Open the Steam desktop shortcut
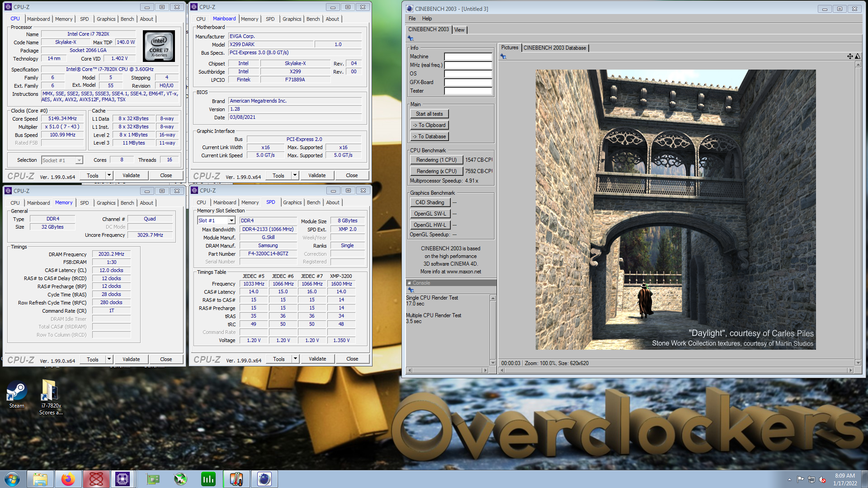868x488 pixels. (17, 394)
